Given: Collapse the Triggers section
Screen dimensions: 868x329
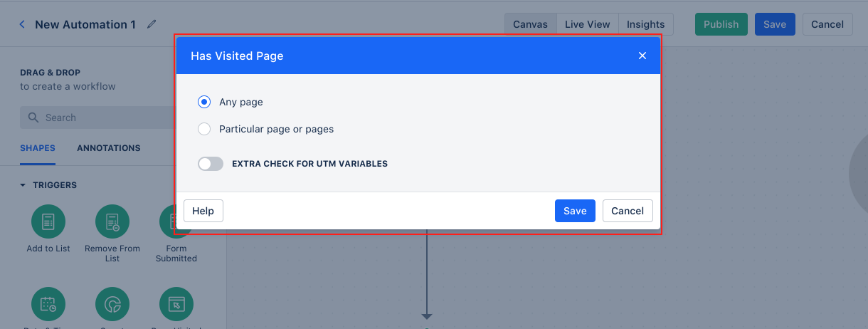Looking at the screenshot, I should (23, 185).
